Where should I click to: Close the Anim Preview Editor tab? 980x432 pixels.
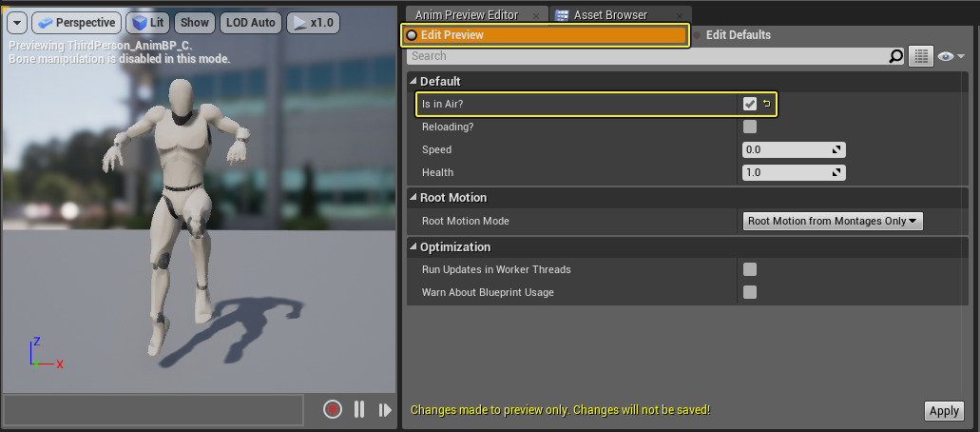[x=536, y=15]
